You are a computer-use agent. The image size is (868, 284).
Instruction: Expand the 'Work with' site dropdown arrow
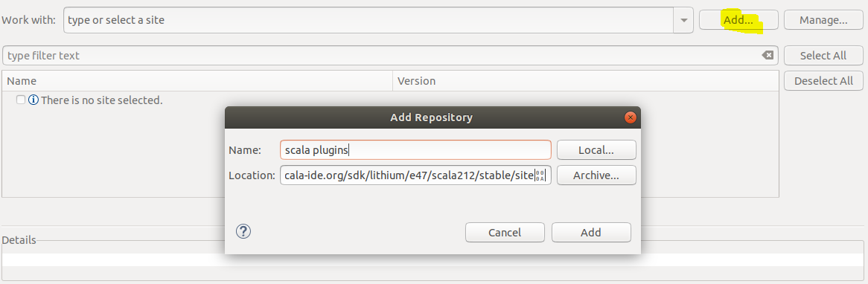(683, 20)
